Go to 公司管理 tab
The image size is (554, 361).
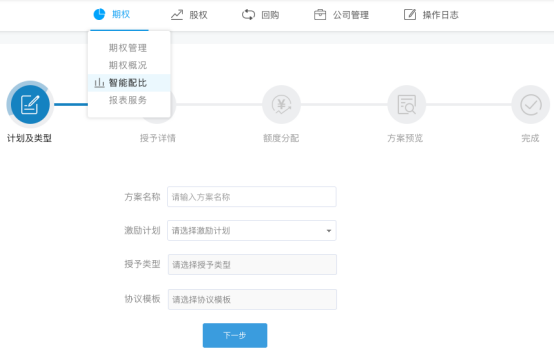coord(341,15)
